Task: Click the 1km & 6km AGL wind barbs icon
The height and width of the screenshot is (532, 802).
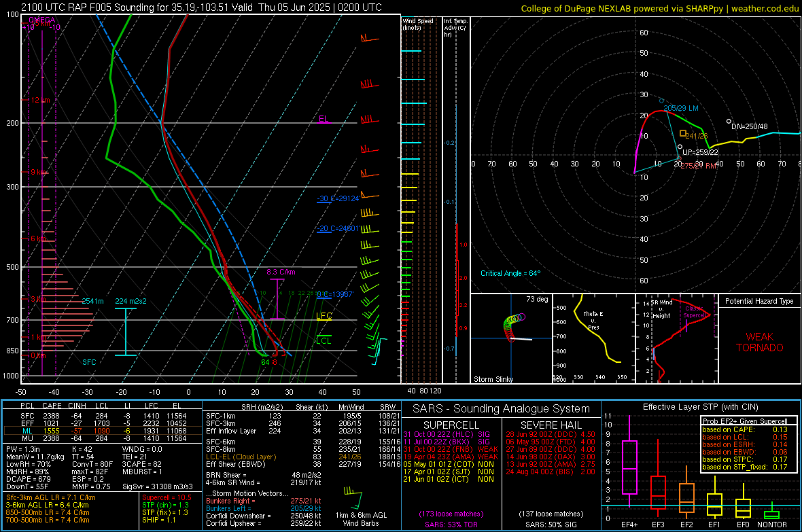Action: coord(353,499)
